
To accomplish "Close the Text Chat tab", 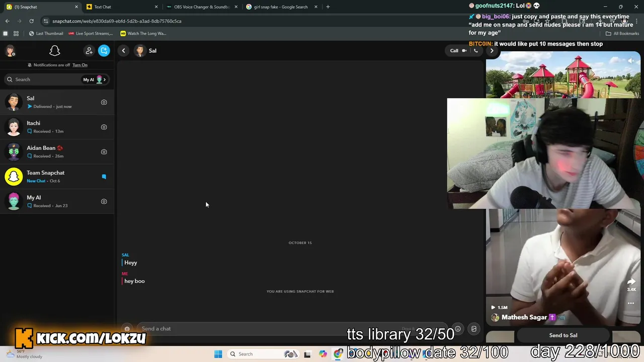I will coord(156,7).
